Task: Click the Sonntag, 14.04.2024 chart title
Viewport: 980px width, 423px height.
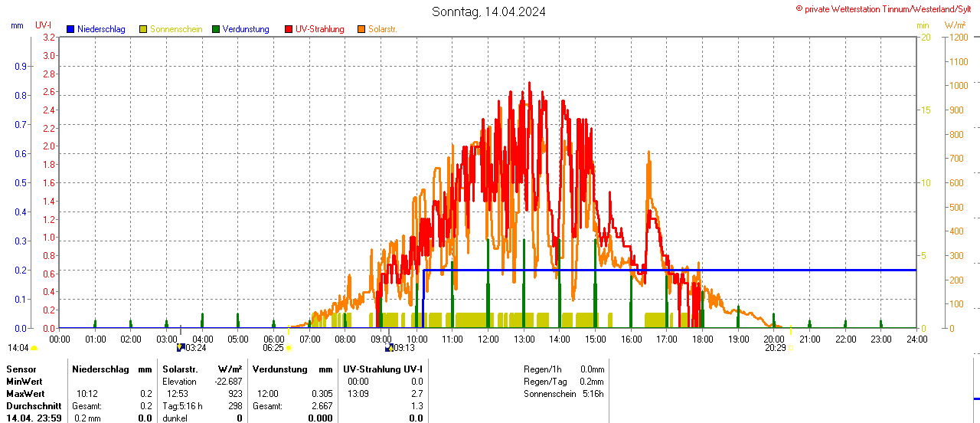Action: point(488,11)
